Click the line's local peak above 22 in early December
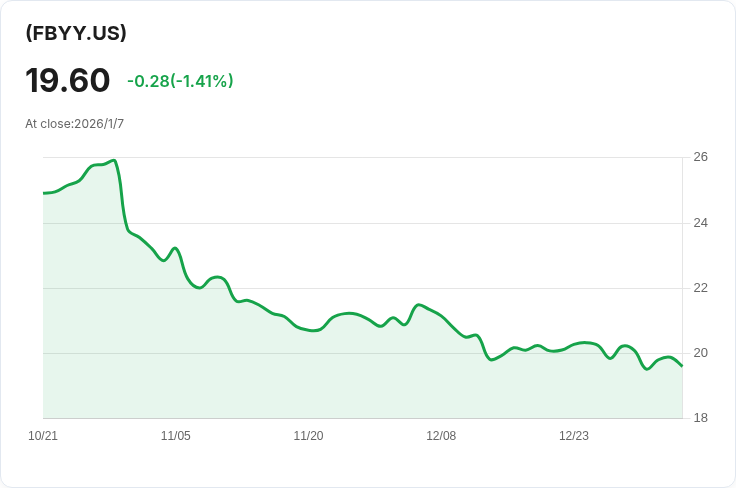Viewport: 736px width, 488px height. (419, 304)
